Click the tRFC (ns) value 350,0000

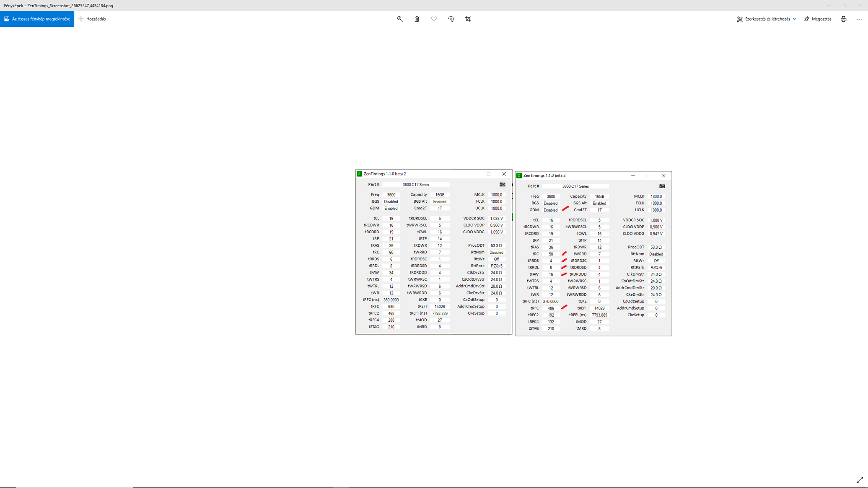391,300
